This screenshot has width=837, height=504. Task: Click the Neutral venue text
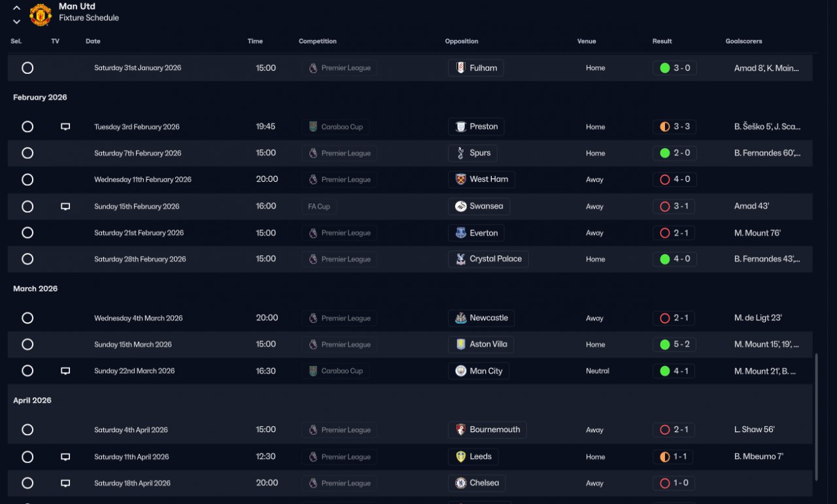coord(598,371)
